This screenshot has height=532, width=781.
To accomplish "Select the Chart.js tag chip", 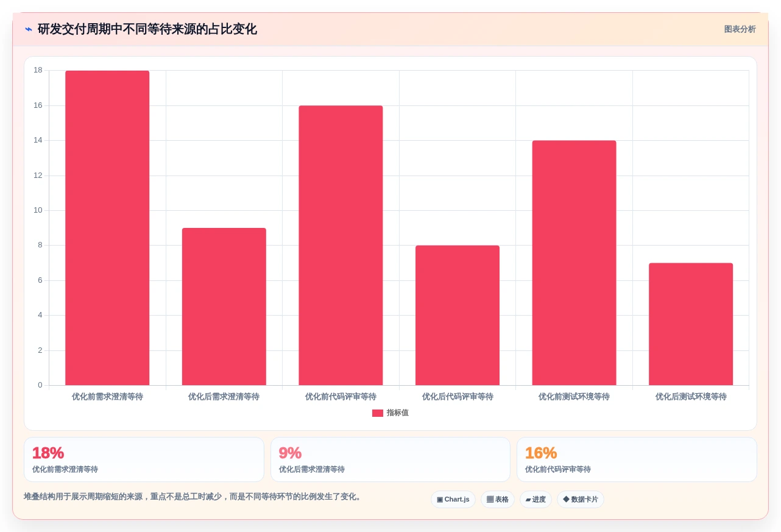I will click(x=453, y=500).
